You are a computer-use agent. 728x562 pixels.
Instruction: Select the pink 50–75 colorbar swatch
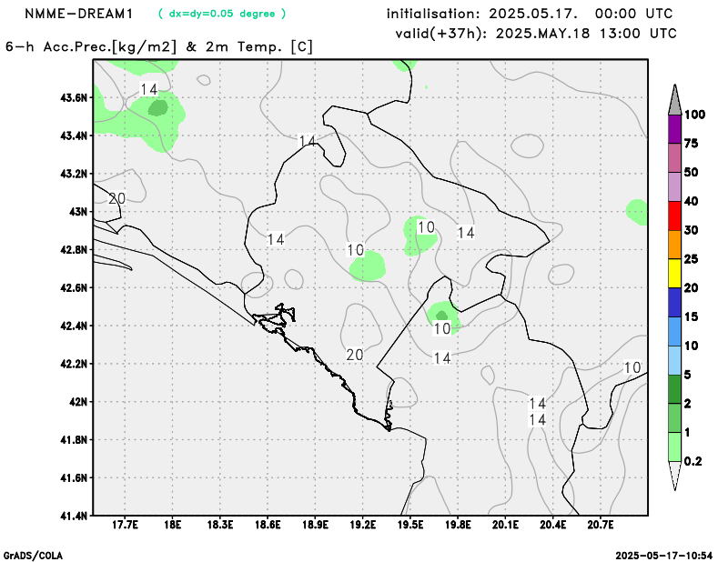(674, 158)
